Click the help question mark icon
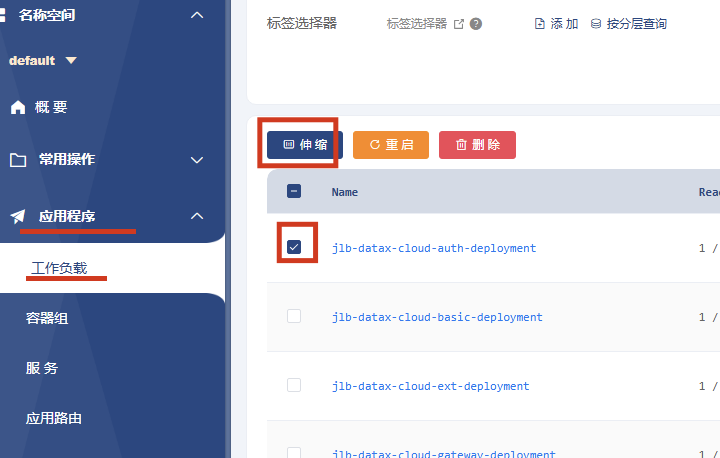720x458 pixels. [x=476, y=24]
